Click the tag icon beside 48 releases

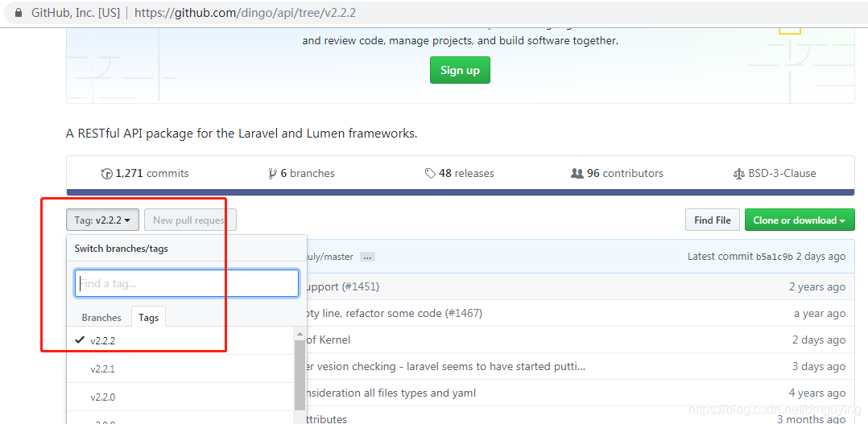(x=430, y=174)
